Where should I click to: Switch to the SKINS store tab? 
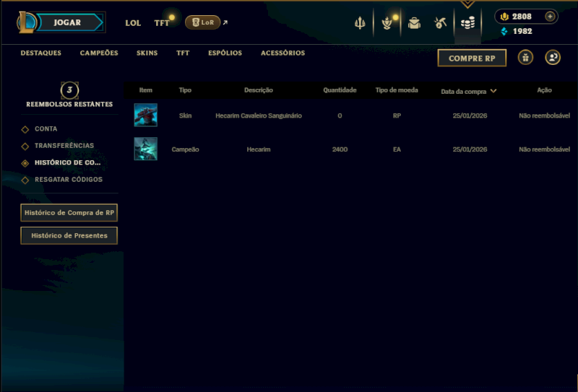point(147,53)
